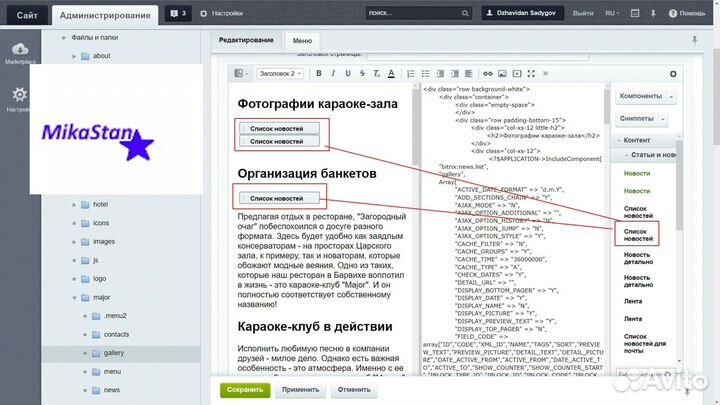Insert an image into the page
The width and height of the screenshot is (720, 405).
point(502,73)
